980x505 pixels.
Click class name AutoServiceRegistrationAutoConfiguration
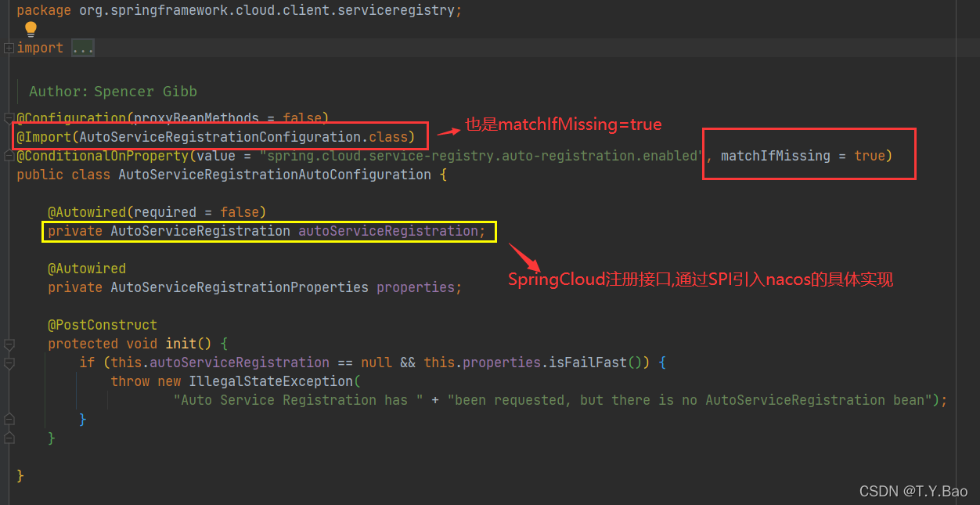click(275, 175)
